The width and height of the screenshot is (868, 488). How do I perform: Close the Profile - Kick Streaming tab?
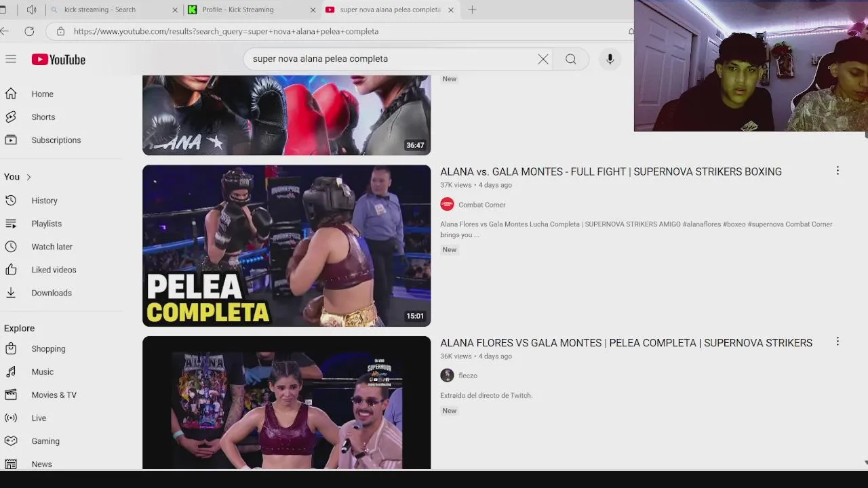click(x=313, y=9)
